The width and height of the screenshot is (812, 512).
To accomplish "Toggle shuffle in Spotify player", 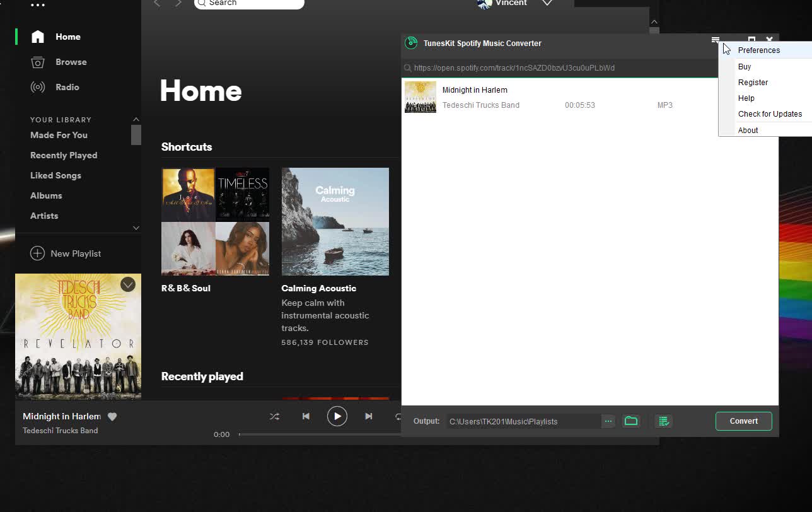I will click(274, 416).
